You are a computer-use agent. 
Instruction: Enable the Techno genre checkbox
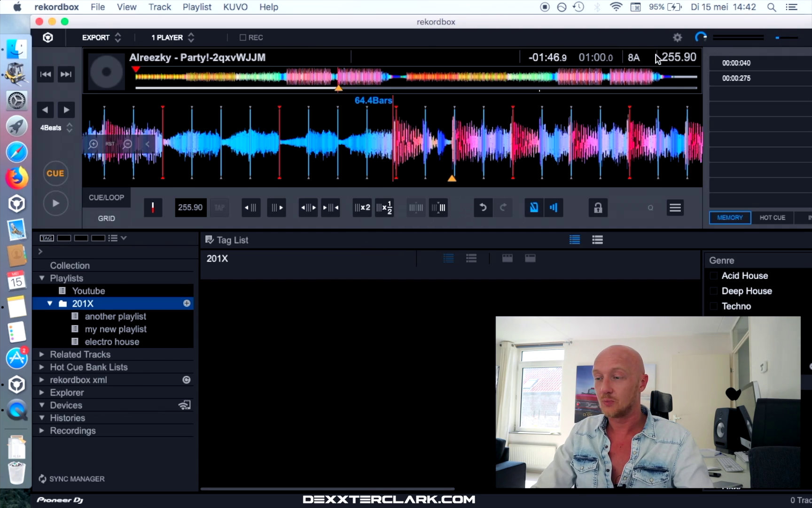[713, 306]
